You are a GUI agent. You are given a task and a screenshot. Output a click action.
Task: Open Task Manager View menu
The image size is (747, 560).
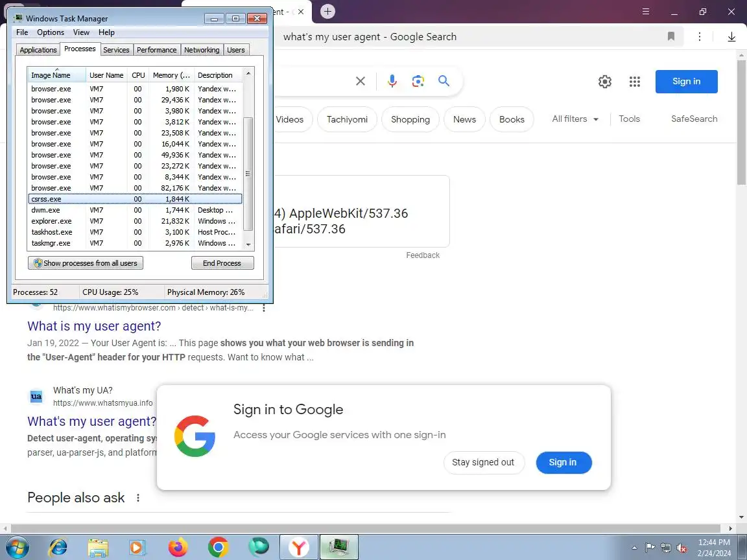[x=81, y=32]
